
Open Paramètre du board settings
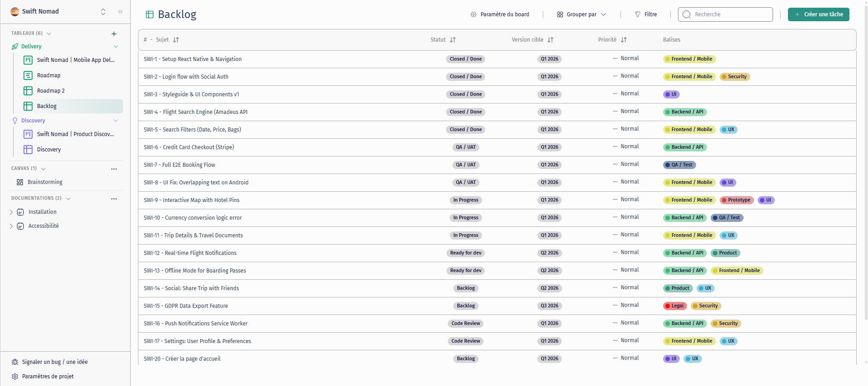[x=500, y=14]
